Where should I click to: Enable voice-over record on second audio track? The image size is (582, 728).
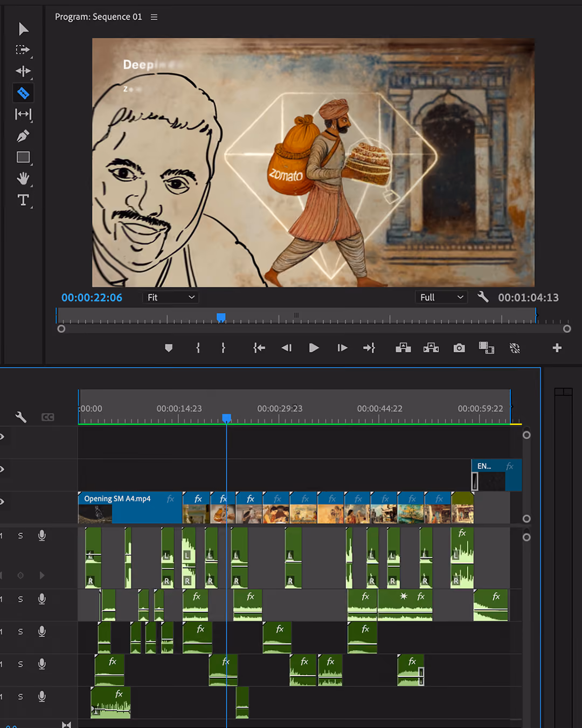(x=42, y=599)
